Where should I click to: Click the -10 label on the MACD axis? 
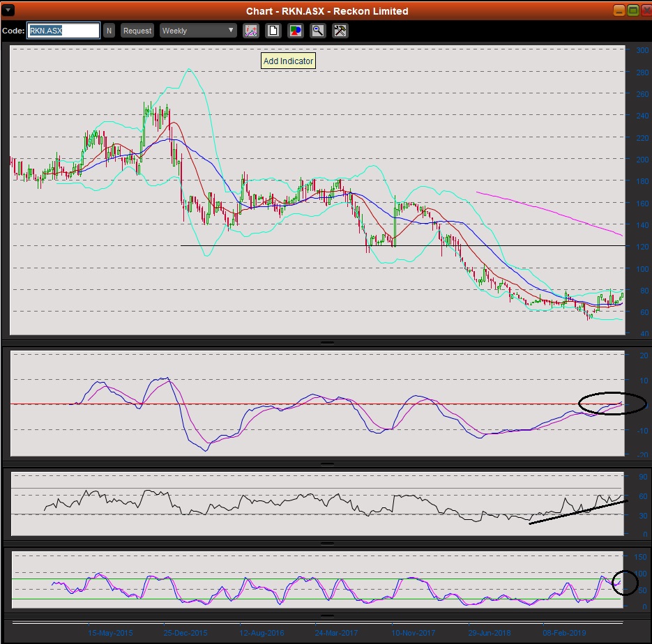[x=643, y=431]
